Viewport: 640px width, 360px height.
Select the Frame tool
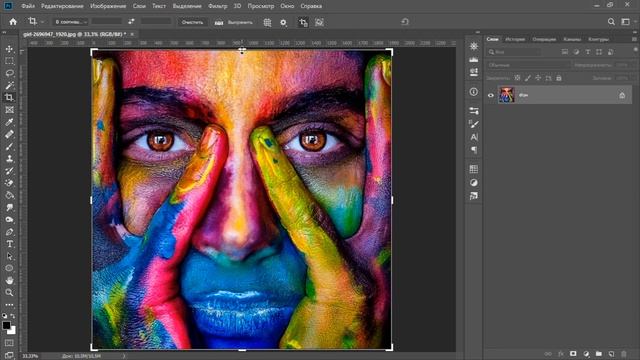(x=9, y=110)
